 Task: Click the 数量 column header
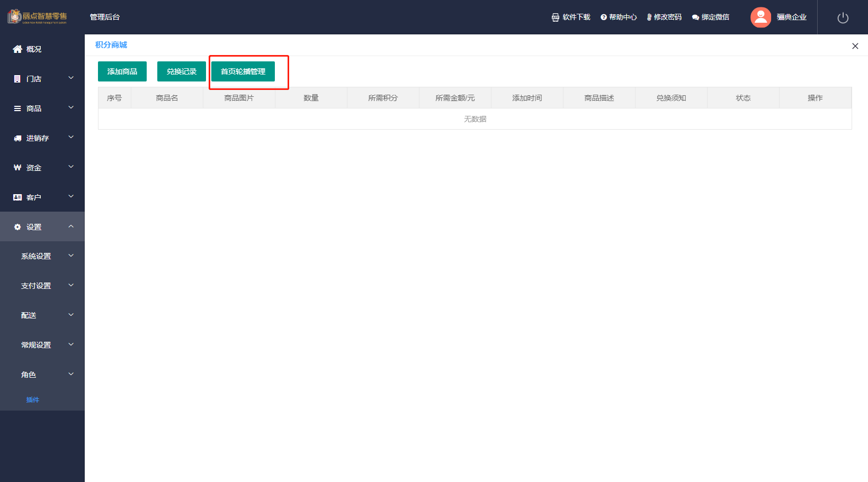click(311, 98)
